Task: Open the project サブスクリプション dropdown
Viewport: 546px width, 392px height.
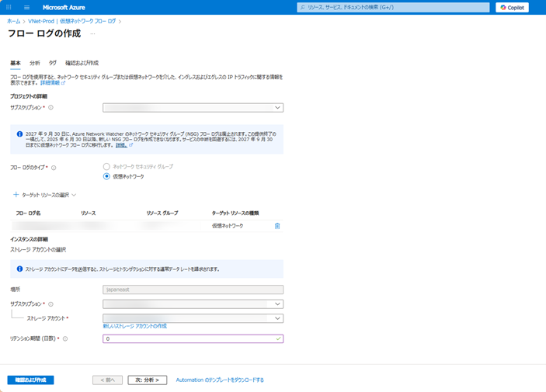Action: click(x=193, y=108)
